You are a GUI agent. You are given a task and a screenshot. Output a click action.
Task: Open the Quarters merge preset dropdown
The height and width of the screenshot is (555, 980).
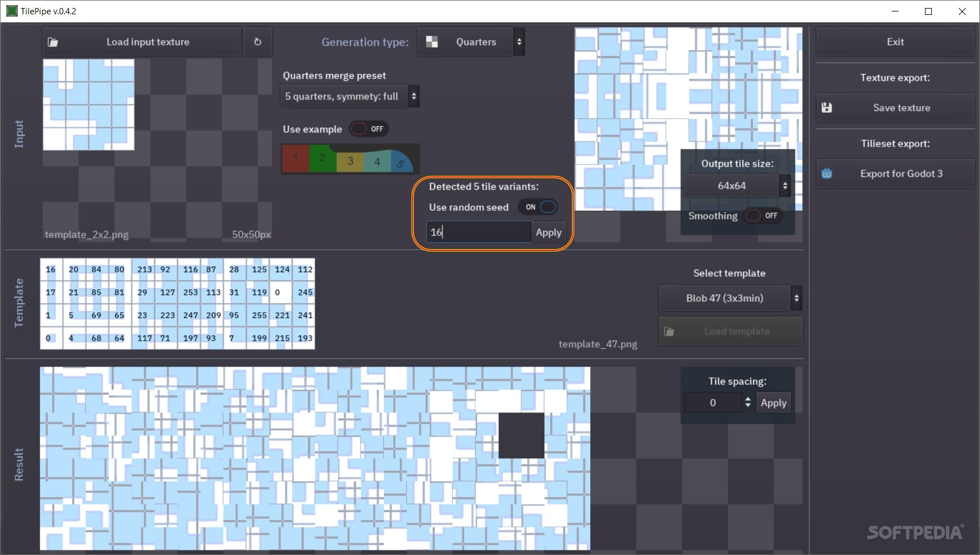tap(350, 96)
